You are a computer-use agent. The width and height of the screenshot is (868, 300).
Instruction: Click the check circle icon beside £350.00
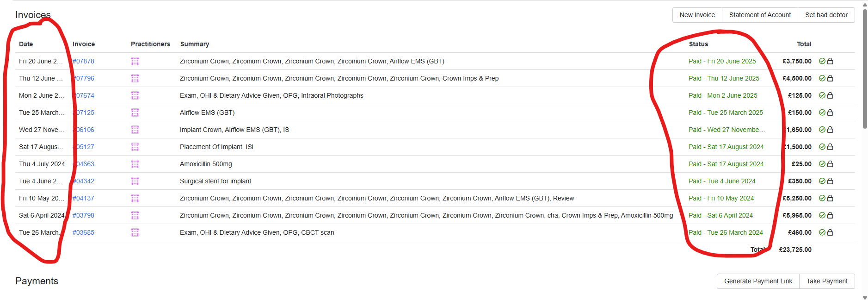pyautogui.click(x=822, y=181)
